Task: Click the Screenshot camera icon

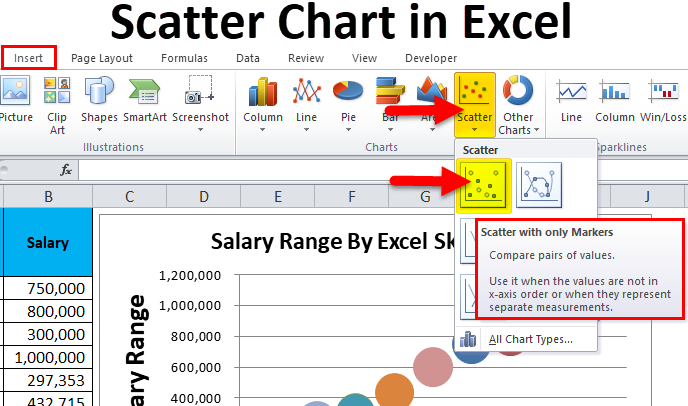Action: [x=200, y=90]
